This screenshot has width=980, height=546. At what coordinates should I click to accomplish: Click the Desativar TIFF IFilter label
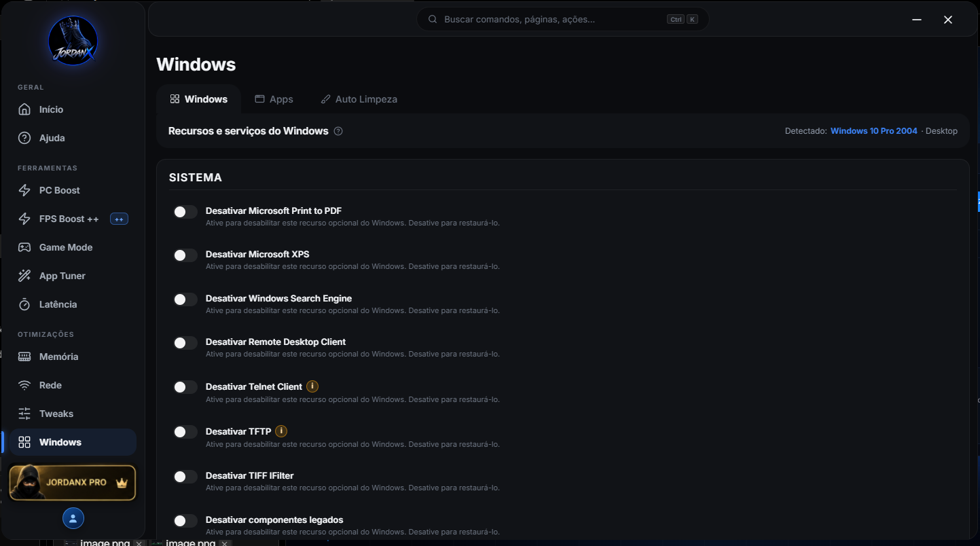[x=250, y=475]
